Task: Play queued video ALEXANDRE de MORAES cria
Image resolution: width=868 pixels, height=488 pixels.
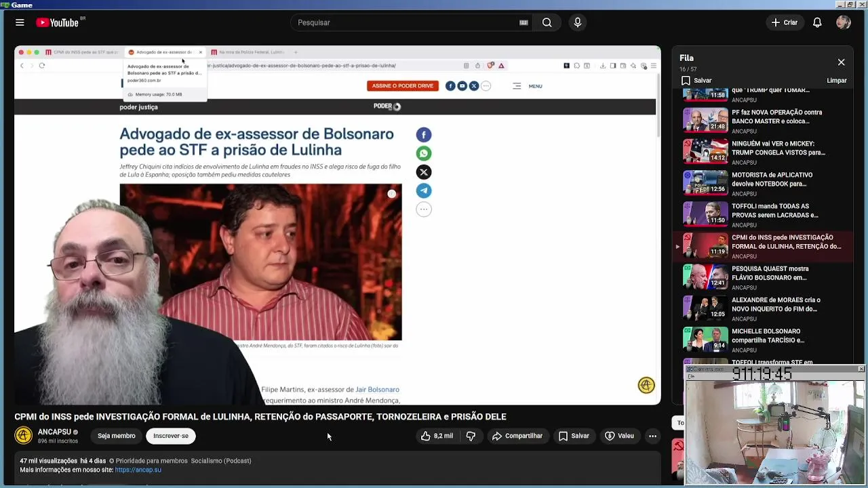Action: pos(763,308)
